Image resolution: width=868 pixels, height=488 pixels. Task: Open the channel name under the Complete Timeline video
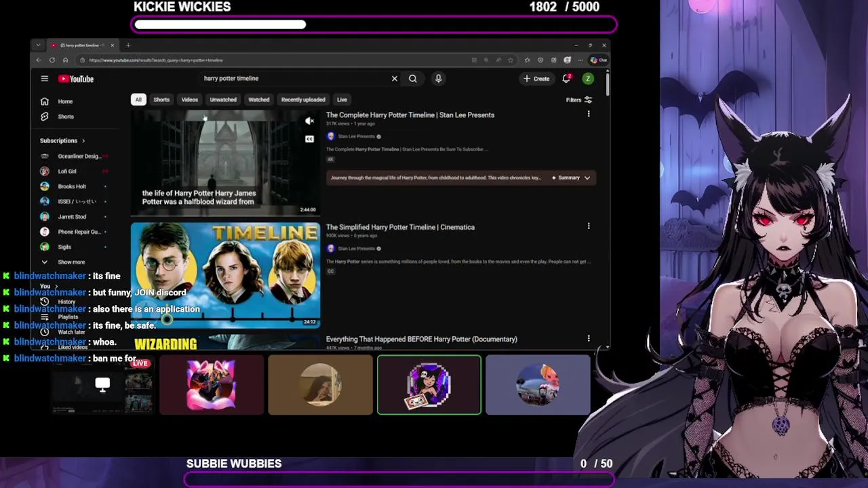(356, 136)
